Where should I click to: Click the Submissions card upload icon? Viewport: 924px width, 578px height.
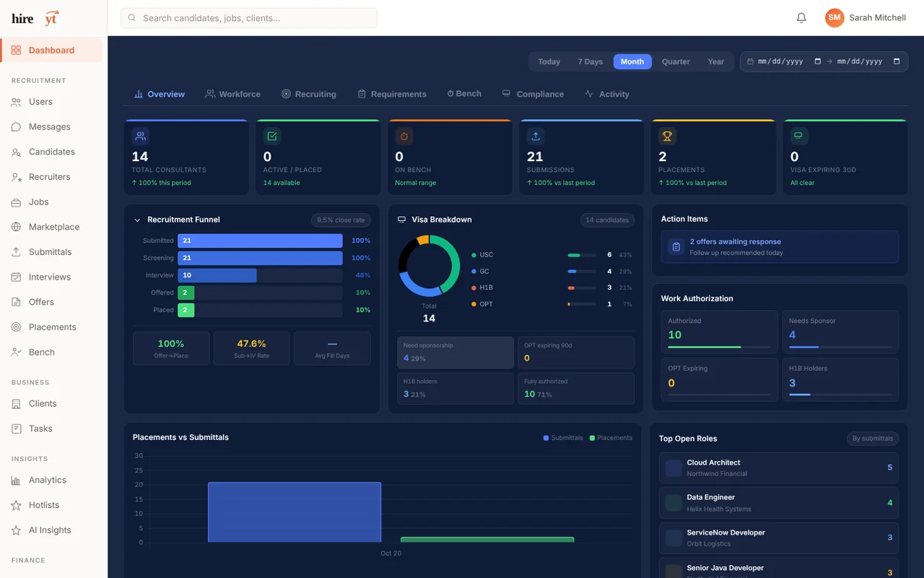click(x=536, y=136)
